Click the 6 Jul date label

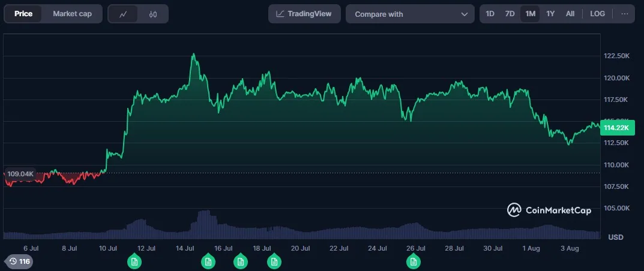31,248
